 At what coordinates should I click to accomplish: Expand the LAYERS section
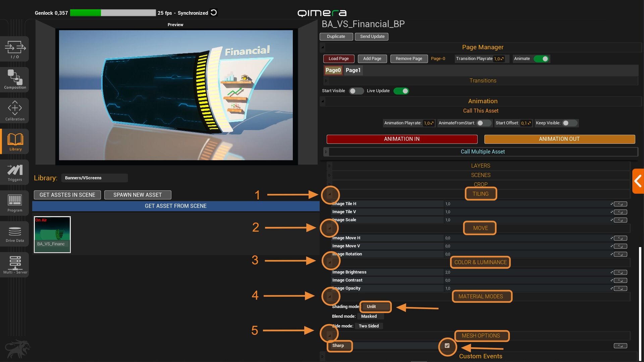[x=480, y=166]
